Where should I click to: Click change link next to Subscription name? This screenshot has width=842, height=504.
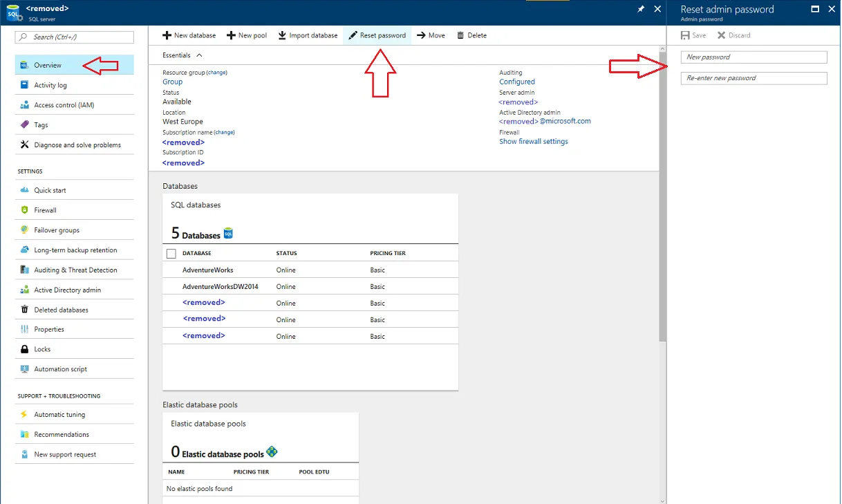(x=224, y=132)
